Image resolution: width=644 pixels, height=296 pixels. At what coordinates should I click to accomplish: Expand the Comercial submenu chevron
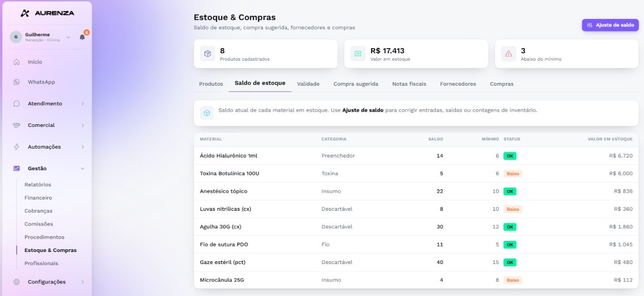click(83, 125)
